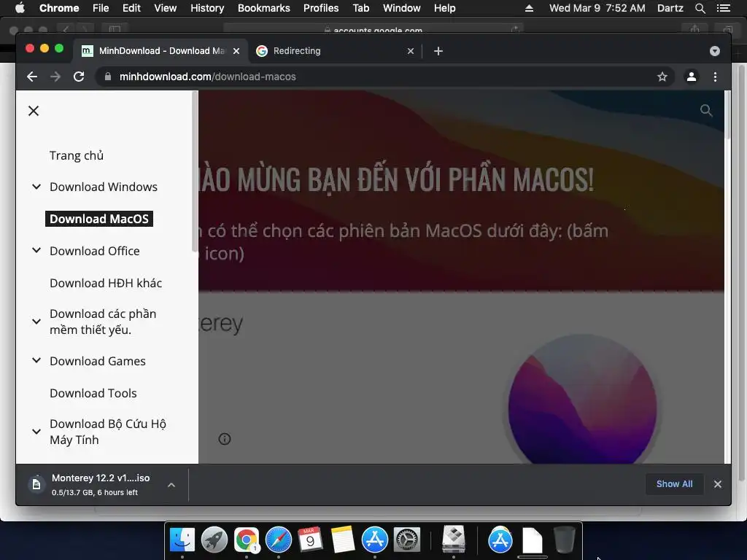Open the Help menu

[444, 8]
